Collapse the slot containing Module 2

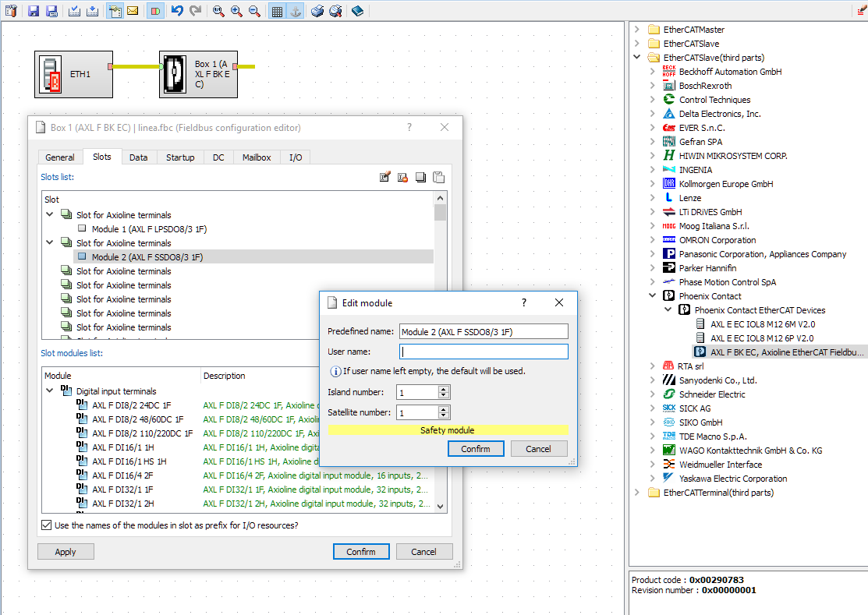(50, 242)
